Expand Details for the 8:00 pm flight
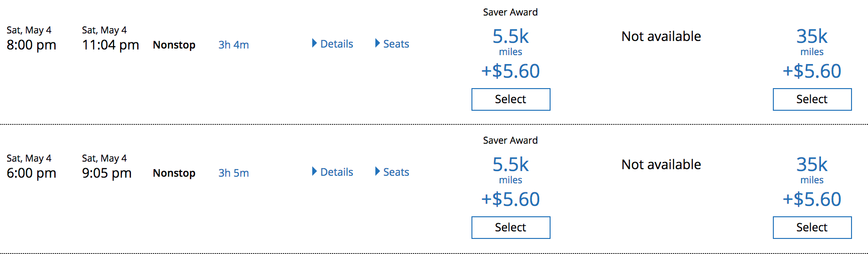 333,44
